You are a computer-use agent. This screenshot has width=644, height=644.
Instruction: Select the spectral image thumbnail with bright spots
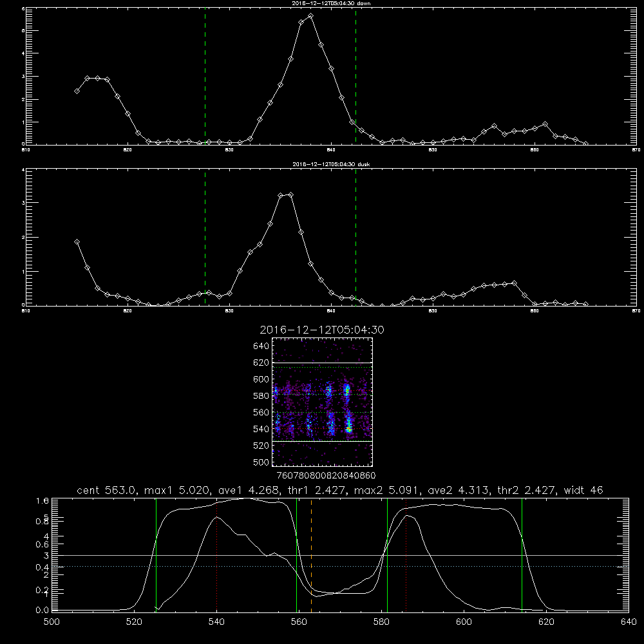pyautogui.click(x=322, y=402)
